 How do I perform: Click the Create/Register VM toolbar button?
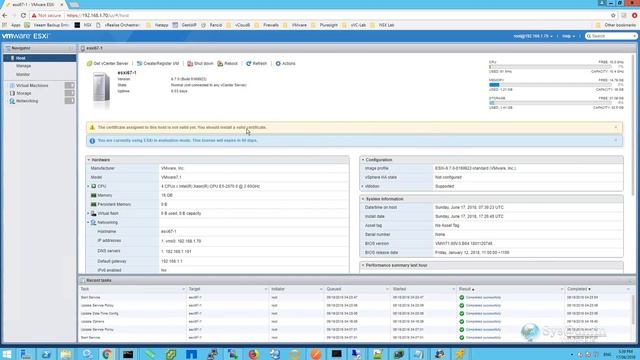pos(158,64)
